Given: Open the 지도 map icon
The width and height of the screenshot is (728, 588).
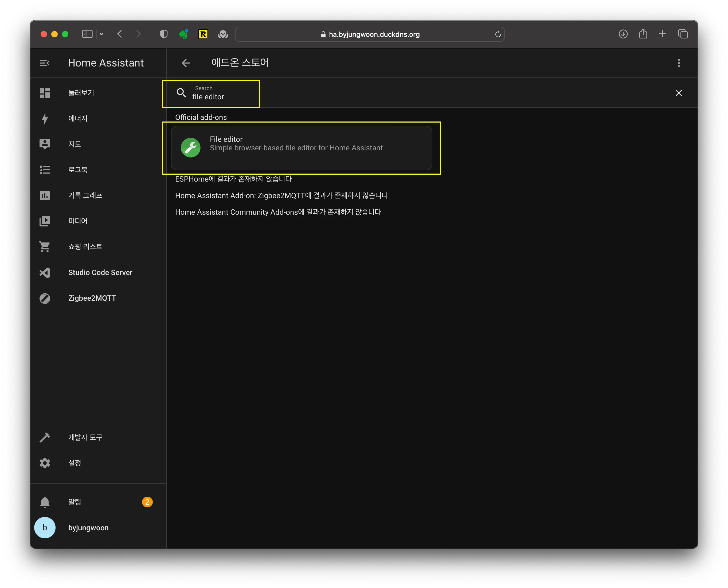Looking at the screenshot, I should 45,144.
